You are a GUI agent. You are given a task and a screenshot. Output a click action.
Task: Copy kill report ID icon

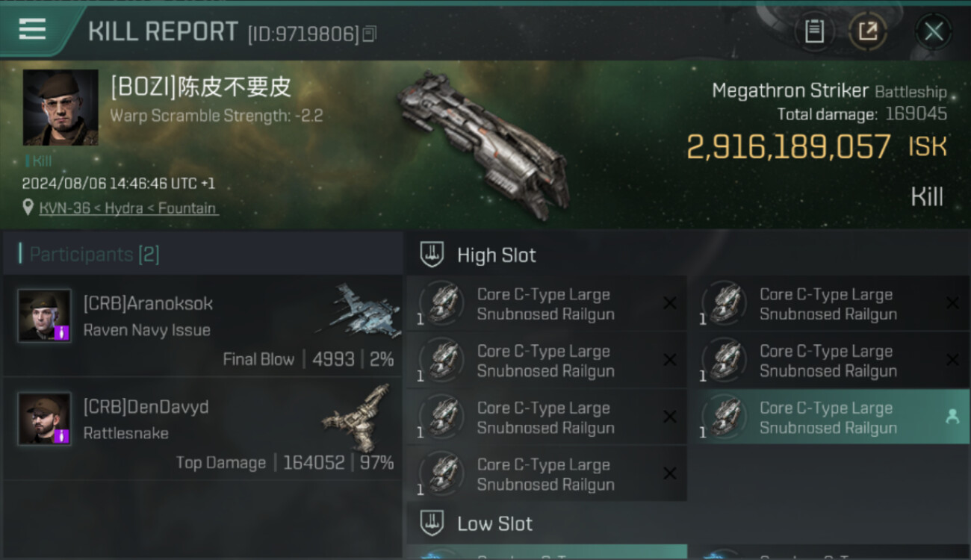369,34
